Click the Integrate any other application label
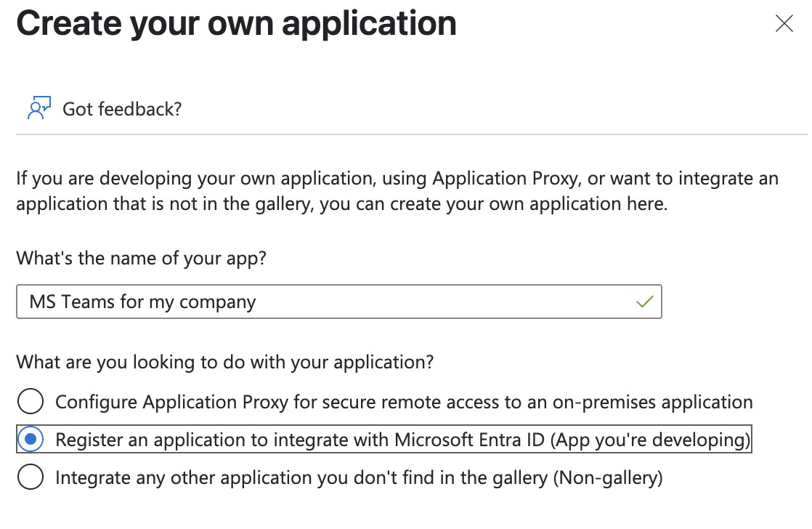 point(359,477)
